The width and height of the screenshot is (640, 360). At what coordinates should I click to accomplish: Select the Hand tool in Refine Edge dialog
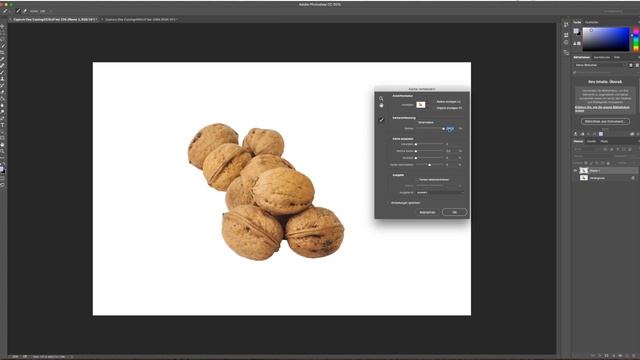coord(381,105)
